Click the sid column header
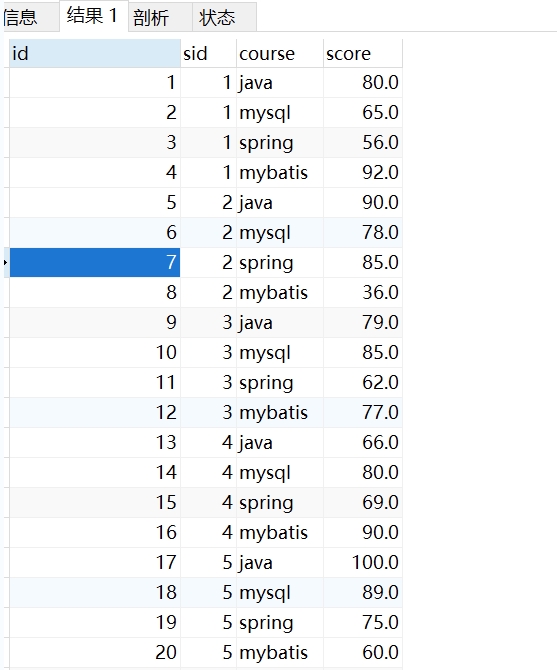 208,53
